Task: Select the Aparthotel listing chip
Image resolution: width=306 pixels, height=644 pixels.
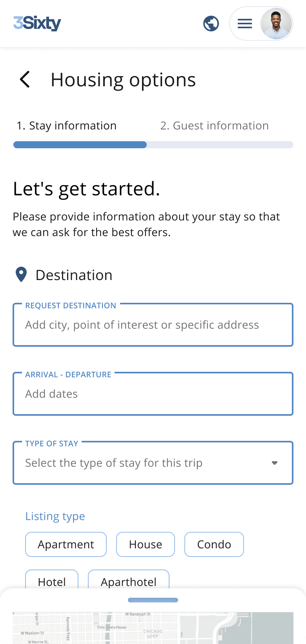Action: tap(129, 580)
